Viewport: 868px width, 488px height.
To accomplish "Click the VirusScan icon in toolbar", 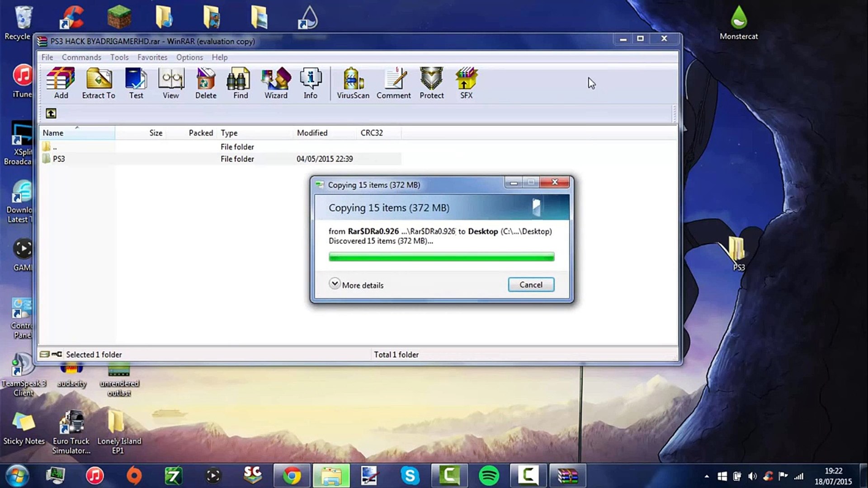I will coord(353,82).
